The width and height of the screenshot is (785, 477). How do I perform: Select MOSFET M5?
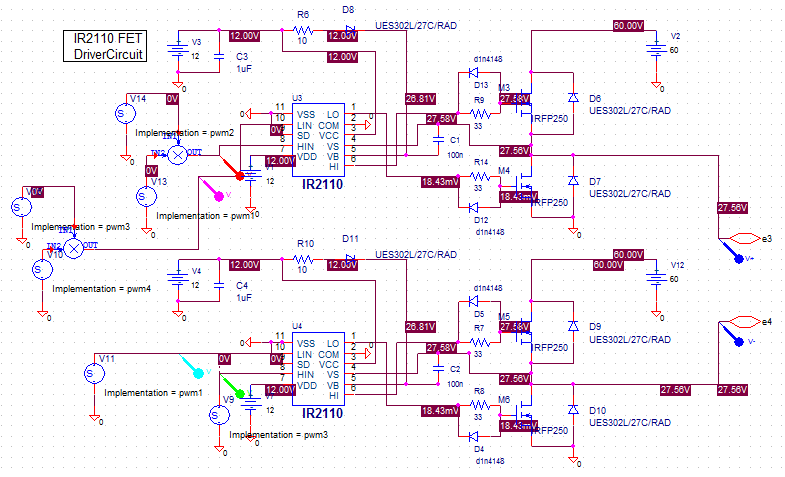(524, 332)
